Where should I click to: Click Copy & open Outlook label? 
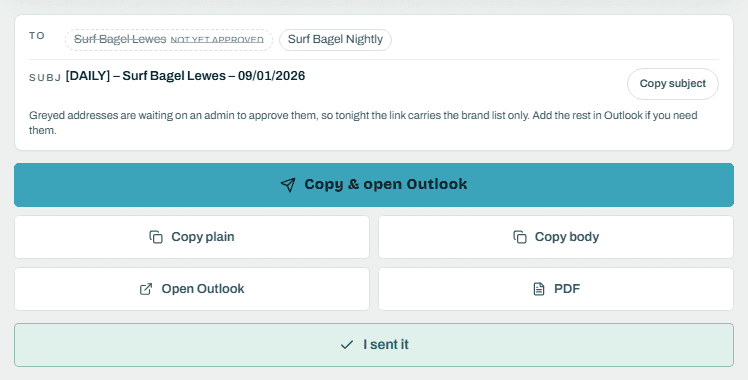[x=386, y=185]
